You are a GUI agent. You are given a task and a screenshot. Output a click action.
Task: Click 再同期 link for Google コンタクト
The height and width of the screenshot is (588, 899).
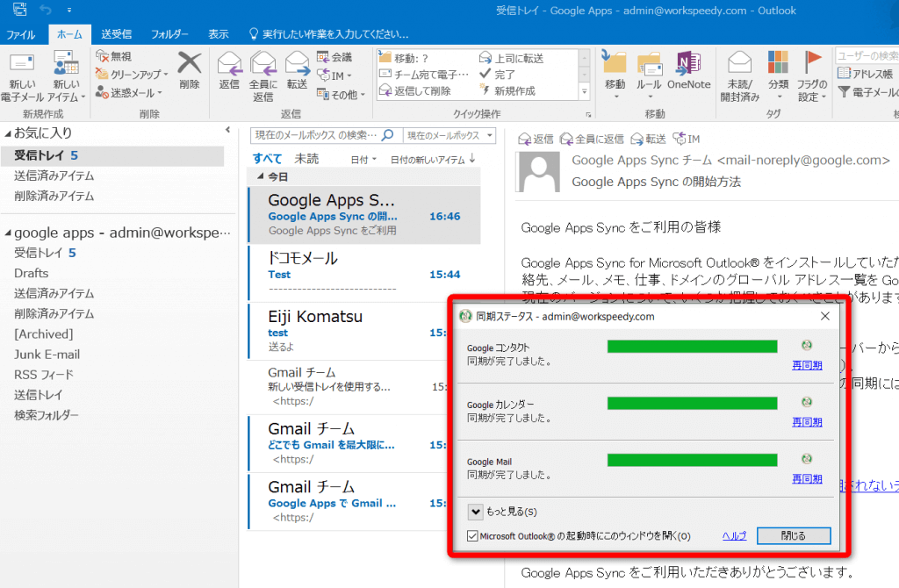pos(807,365)
